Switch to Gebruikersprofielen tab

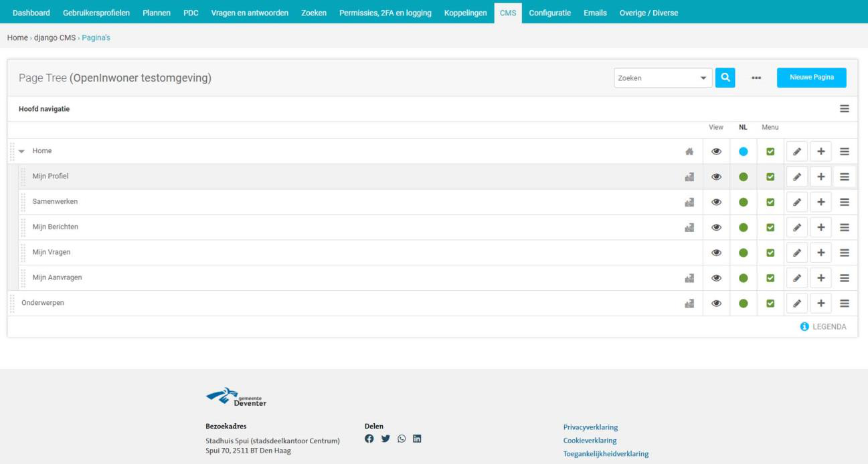click(96, 13)
